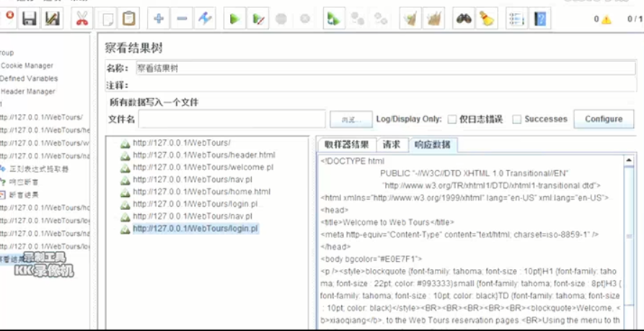Clear results with the single broom icon
The height and width of the screenshot is (331, 644).
click(410, 19)
